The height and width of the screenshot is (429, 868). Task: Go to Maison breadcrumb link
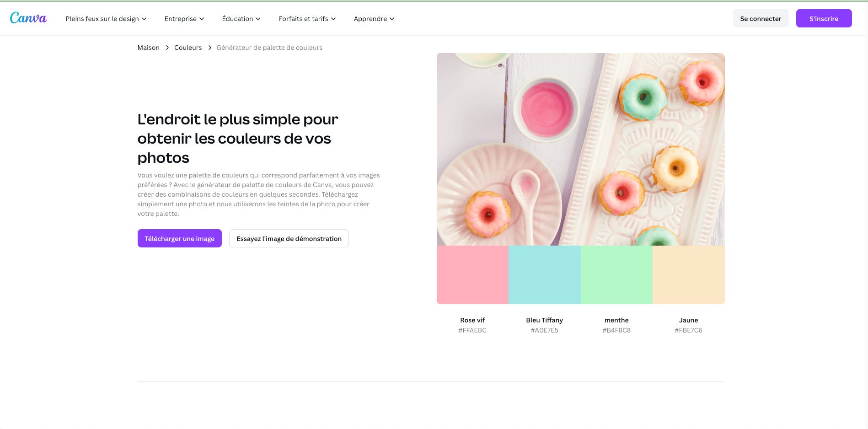click(149, 48)
